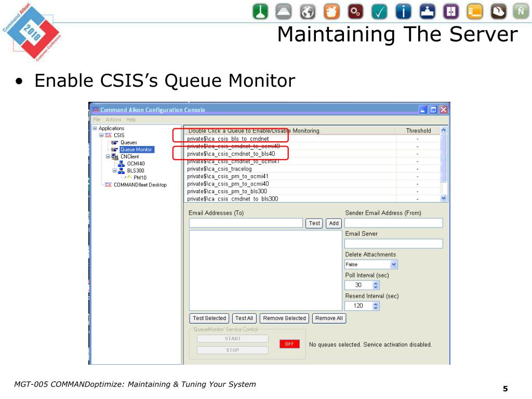Select the PM10 tree item
532x399 pixels.
click(140, 178)
